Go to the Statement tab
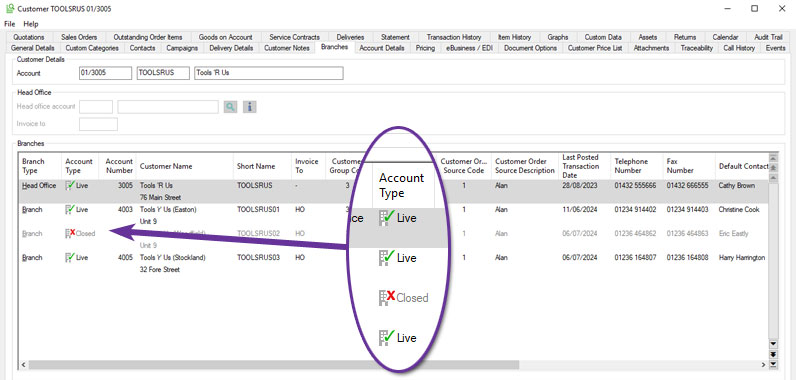This screenshot has width=796, height=380. (x=395, y=37)
